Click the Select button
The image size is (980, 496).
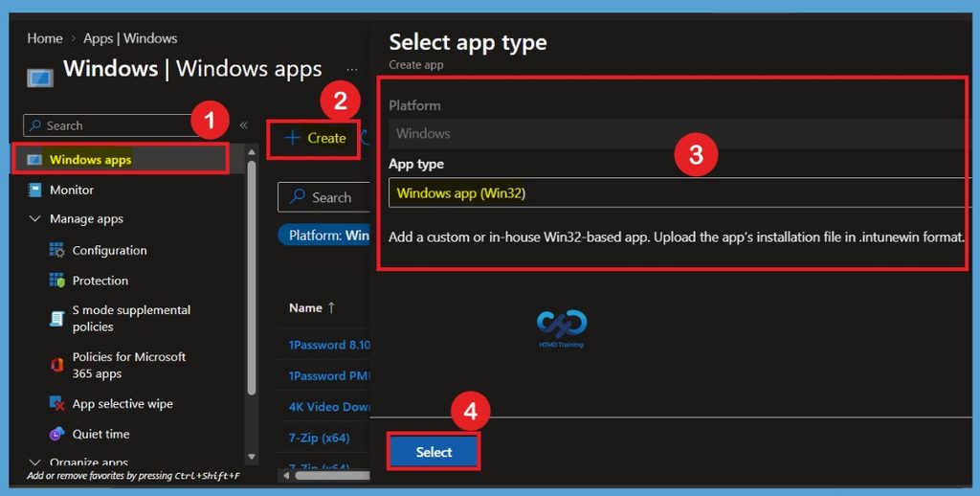coord(434,452)
